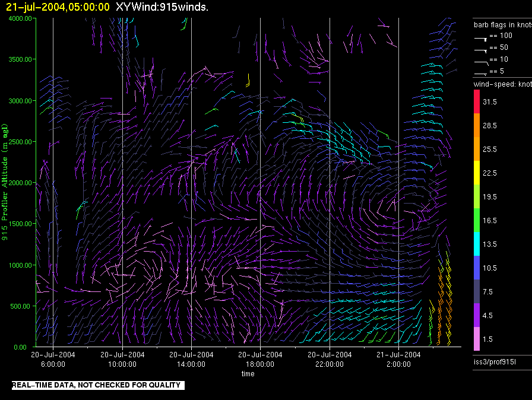Click the 10 knot barb flag symbol
The height and width of the screenshot is (400, 532).
tap(481, 63)
